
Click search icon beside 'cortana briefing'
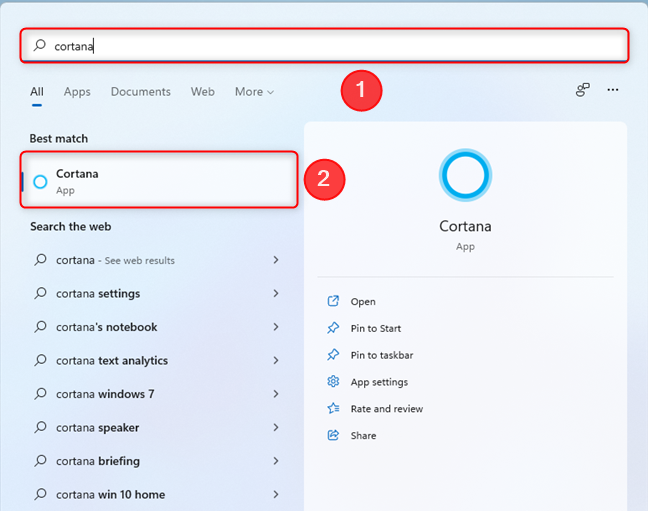pyautogui.click(x=40, y=461)
